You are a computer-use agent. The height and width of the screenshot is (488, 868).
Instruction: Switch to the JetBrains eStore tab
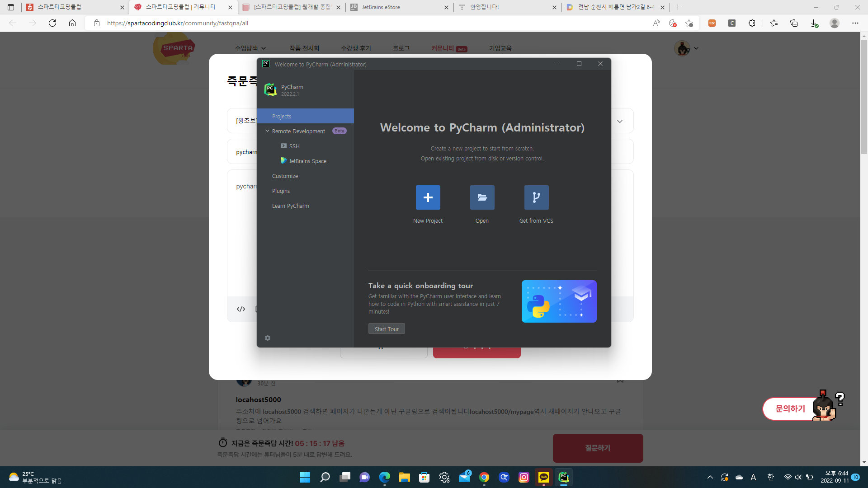400,7
